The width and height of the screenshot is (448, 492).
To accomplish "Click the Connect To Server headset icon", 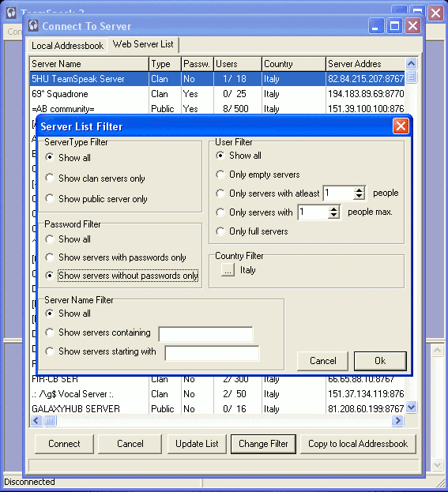I will coord(33,26).
